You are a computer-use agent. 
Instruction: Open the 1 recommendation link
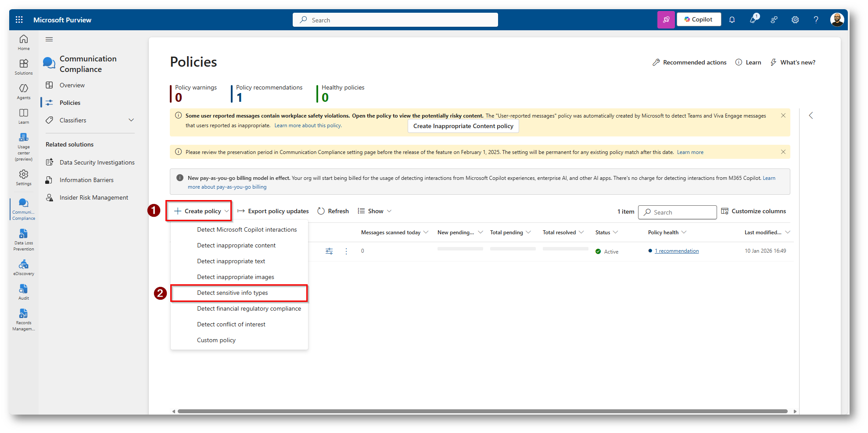(677, 251)
